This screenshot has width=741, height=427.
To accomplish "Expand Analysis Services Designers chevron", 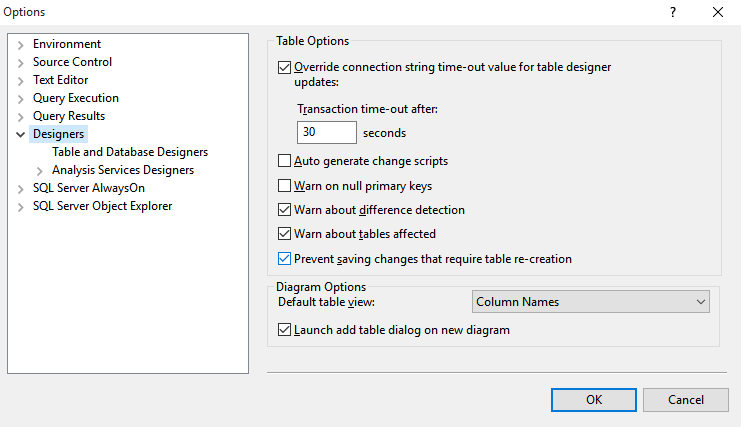I will point(40,171).
